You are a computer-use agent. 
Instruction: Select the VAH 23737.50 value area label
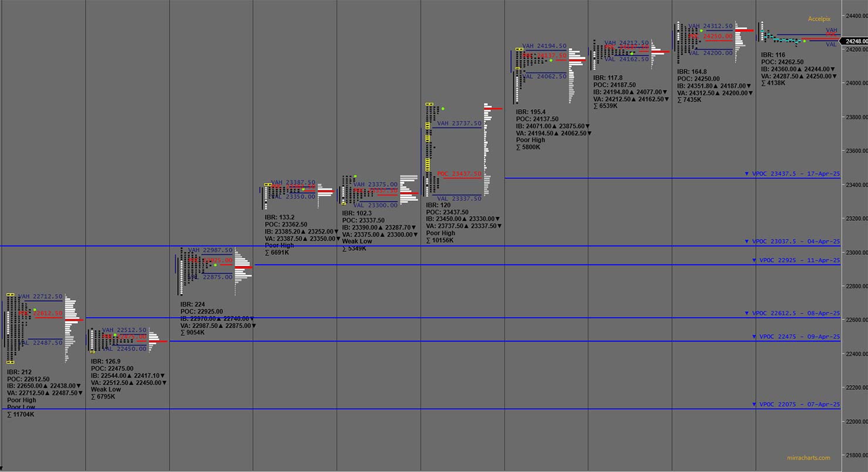point(459,124)
